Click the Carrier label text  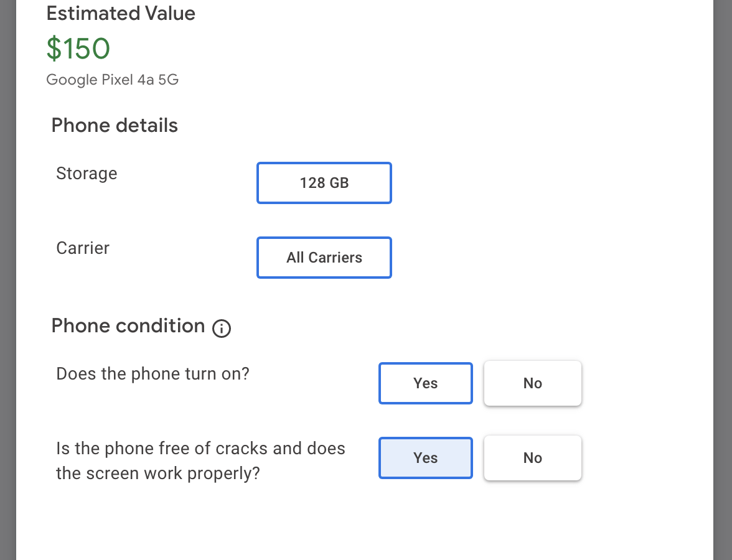tap(83, 248)
